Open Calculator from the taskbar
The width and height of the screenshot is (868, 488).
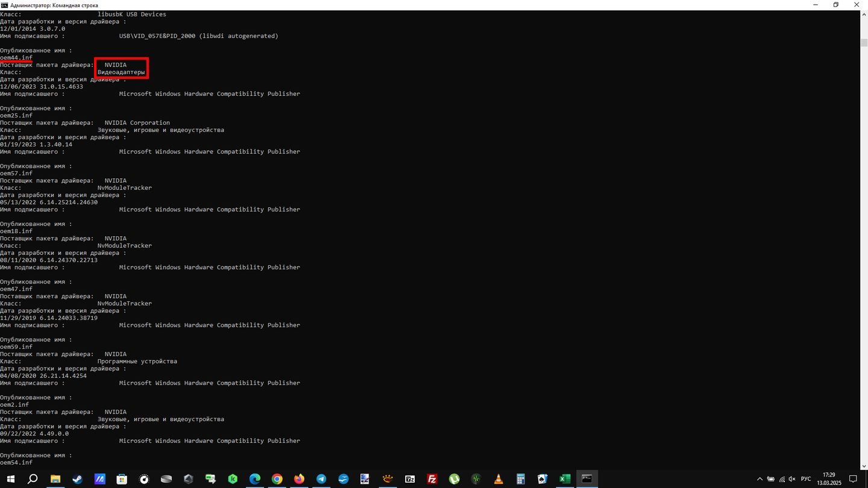tap(521, 479)
